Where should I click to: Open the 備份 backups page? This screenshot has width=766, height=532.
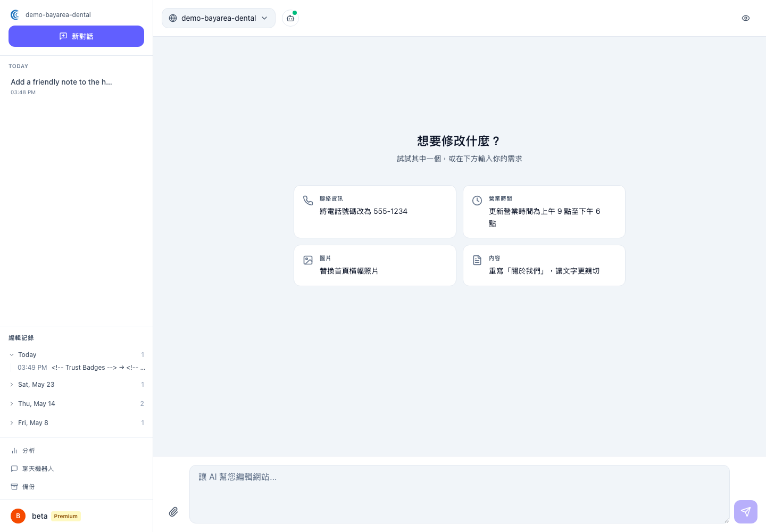(76, 487)
